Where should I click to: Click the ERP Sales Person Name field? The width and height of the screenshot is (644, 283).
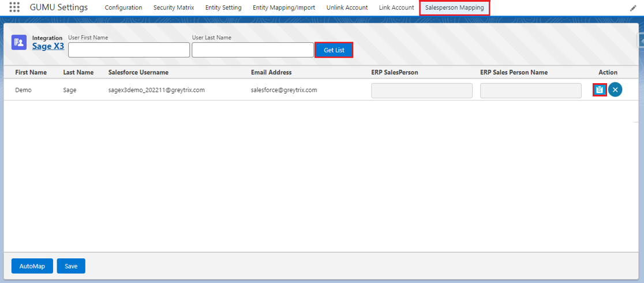[x=530, y=91]
